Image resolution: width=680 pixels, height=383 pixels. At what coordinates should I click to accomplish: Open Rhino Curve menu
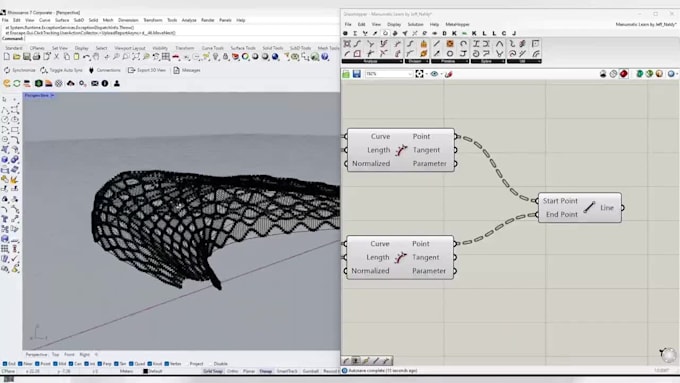pyautogui.click(x=45, y=20)
